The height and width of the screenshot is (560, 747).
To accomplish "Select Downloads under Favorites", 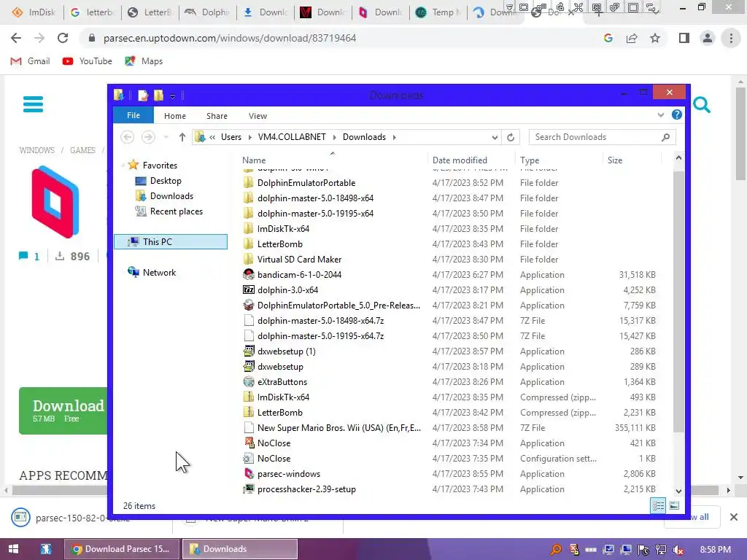I will point(171,195).
